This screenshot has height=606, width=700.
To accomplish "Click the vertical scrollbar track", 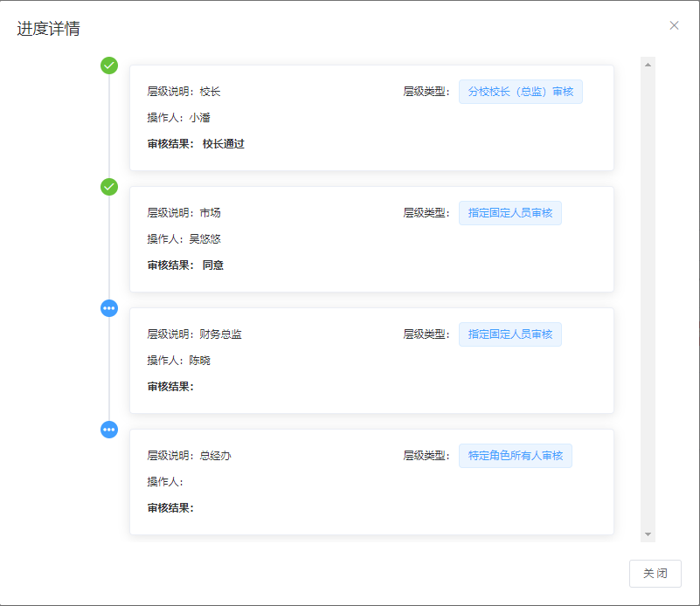I will click(648, 297).
